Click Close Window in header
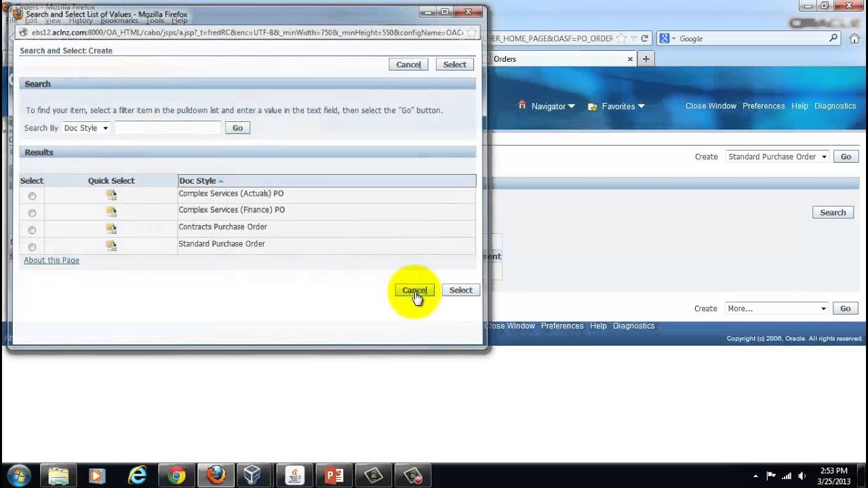Viewport: 868px width, 488px height. 711,106
